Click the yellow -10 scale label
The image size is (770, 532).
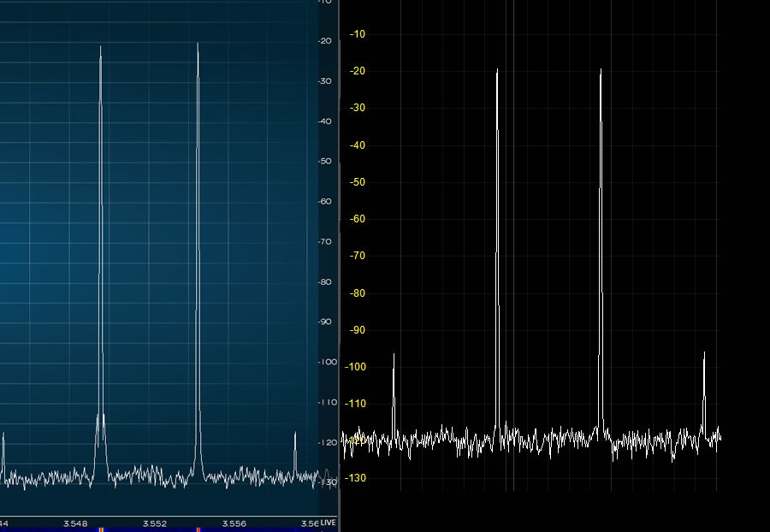click(358, 34)
